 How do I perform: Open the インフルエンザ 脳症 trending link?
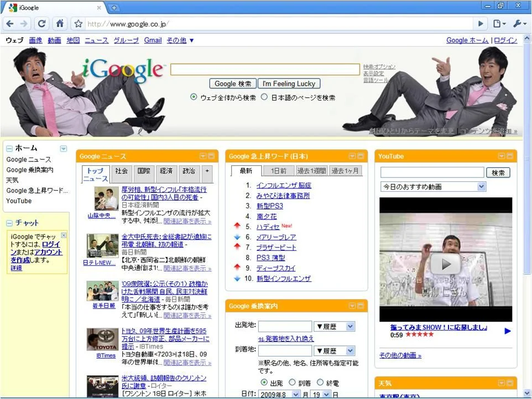(284, 185)
